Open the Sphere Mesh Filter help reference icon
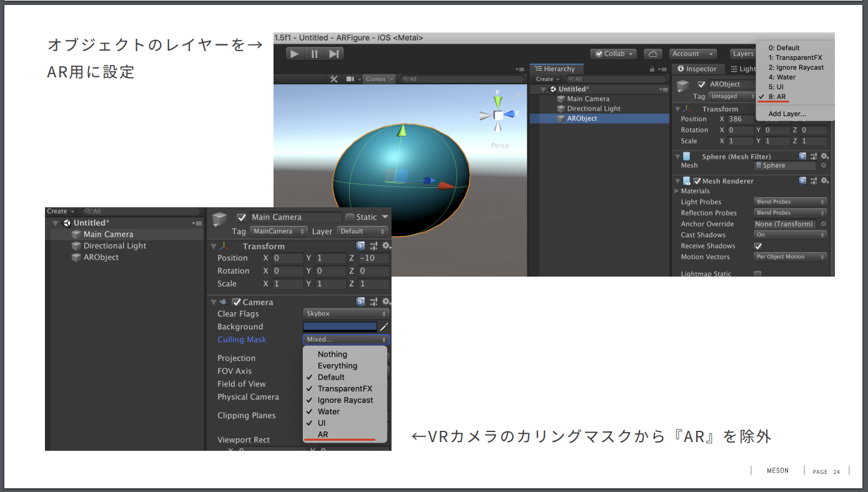868x492 pixels. (x=802, y=156)
